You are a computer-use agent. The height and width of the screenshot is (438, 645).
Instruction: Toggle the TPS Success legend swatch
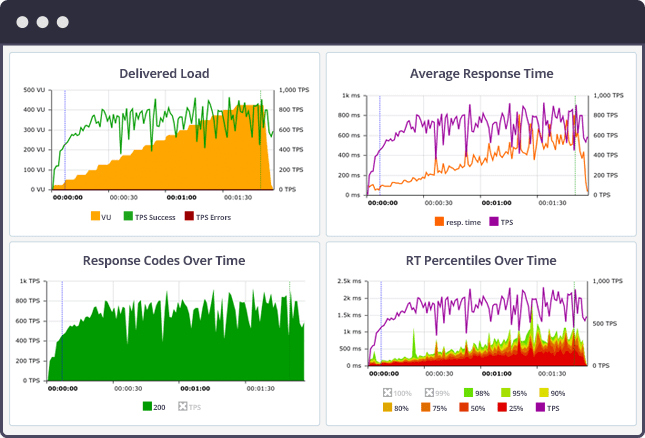(128, 216)
